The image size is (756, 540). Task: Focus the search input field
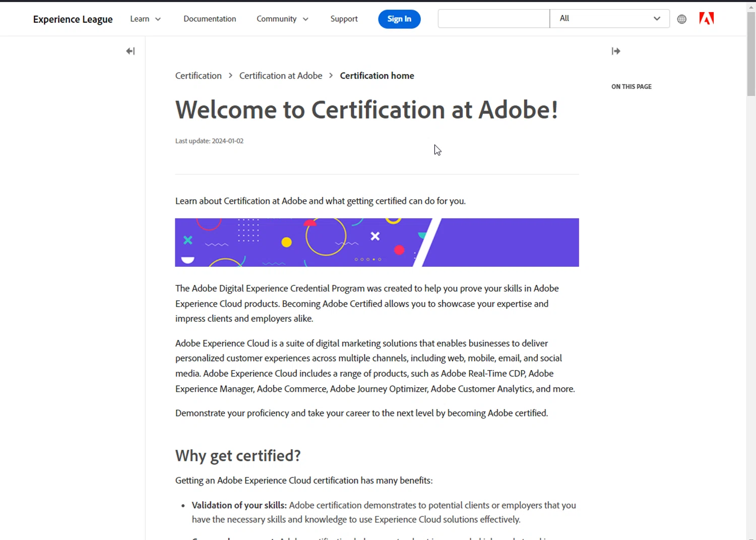pos(494,19)
